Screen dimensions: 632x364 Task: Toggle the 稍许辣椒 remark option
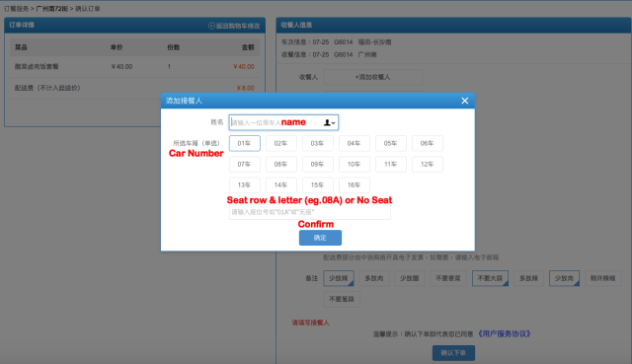(x=603, y=278)
